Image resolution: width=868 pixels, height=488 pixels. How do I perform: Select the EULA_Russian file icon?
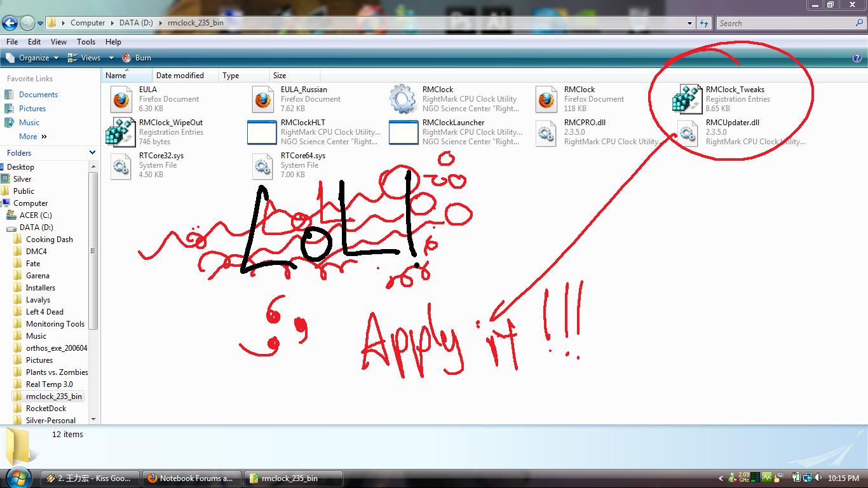262,99
